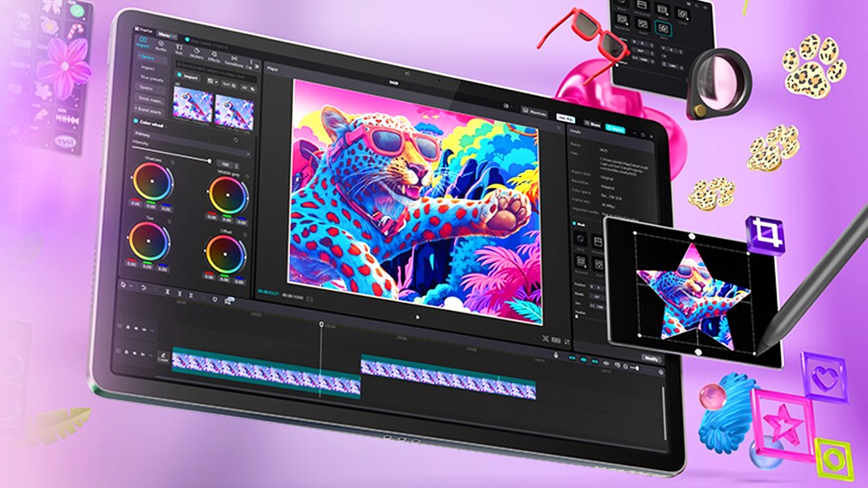Click the Export button
Image resolution: width=868 pixels, height=488 pixels.
click(615, 128)
